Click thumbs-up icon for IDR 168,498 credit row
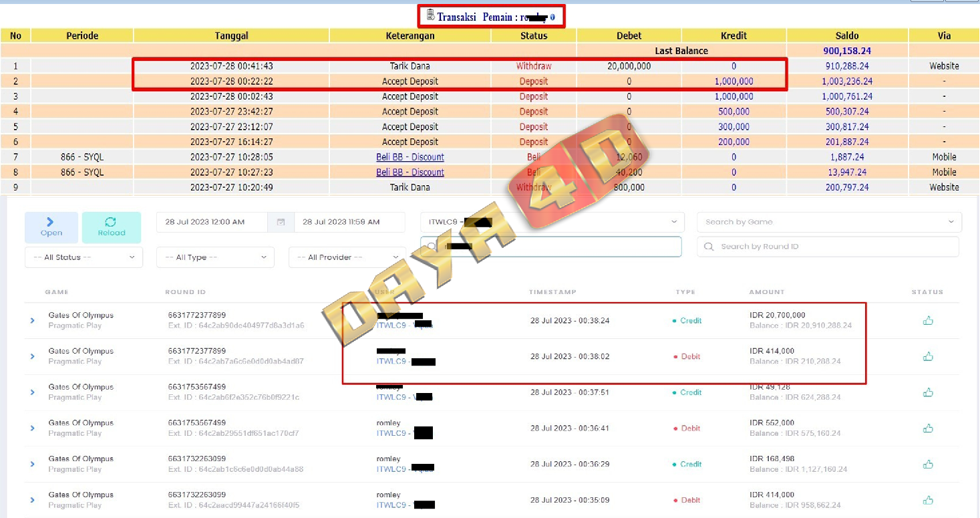This screenshot has height=518, width=980. click(928, 465)
